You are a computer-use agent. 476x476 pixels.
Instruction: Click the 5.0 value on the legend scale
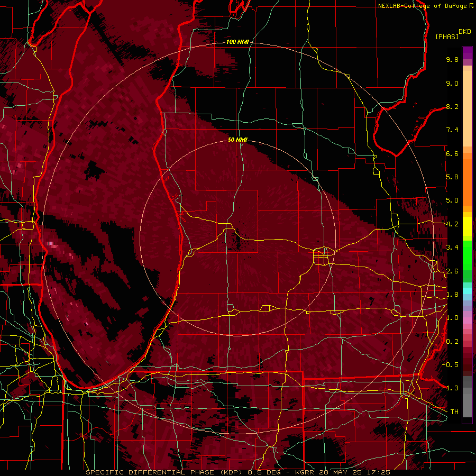pos(452,200)
